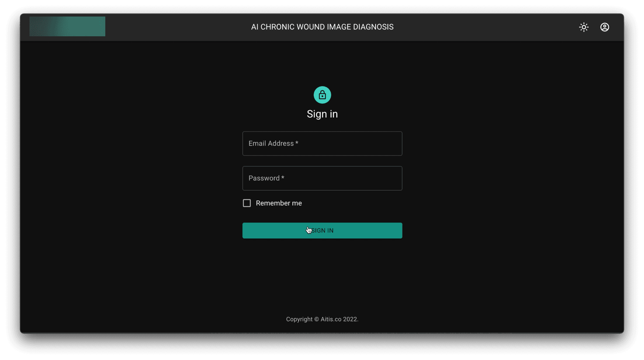Enable the Remember me checkbox
The height and width of the screenshot is (360, 644).
tap(247, 203)
